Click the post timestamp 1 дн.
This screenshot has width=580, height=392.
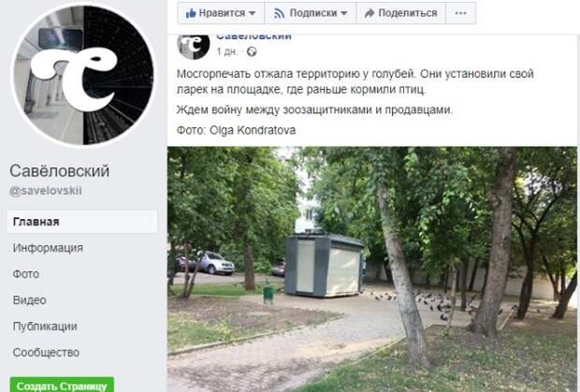click(226, 51)
